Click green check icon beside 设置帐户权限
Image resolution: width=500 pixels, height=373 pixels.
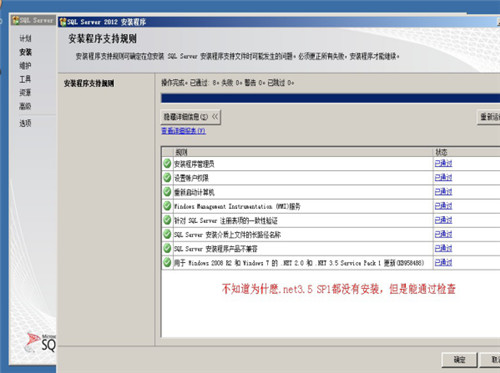pos(167,178)
